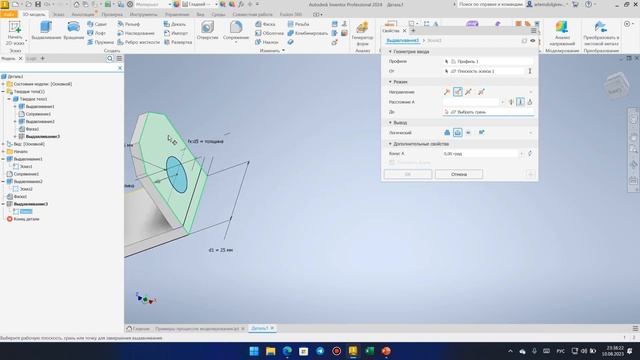Collapse the Режим section
Image resolution: width=640 pixels, height=360 pixels.
click(390, 82)
